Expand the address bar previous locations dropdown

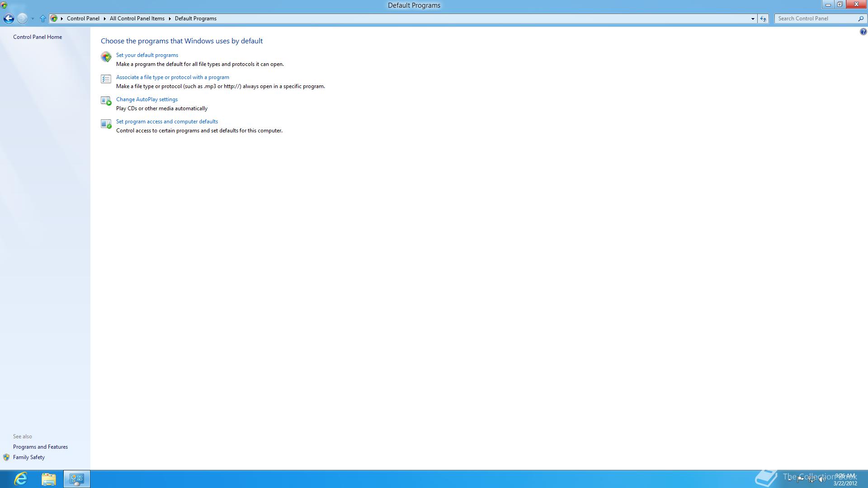click(753, 19)
